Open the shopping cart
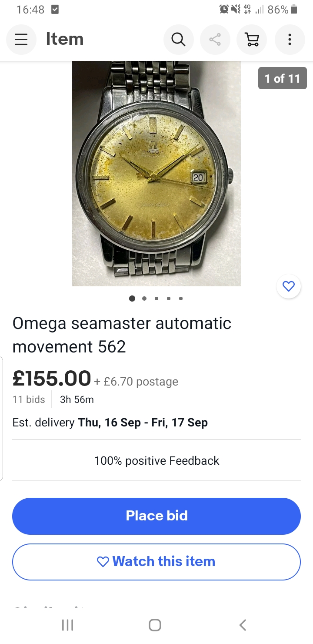Viewport: 313px width, 644px height. click(x=252, y=40)
